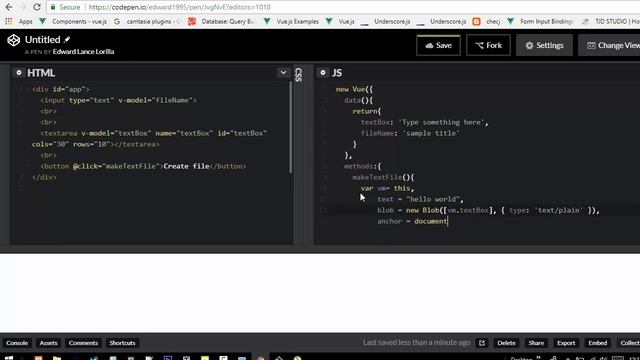Open the 'checj' bookmark

pyautogui.click(x=487, y=21)
